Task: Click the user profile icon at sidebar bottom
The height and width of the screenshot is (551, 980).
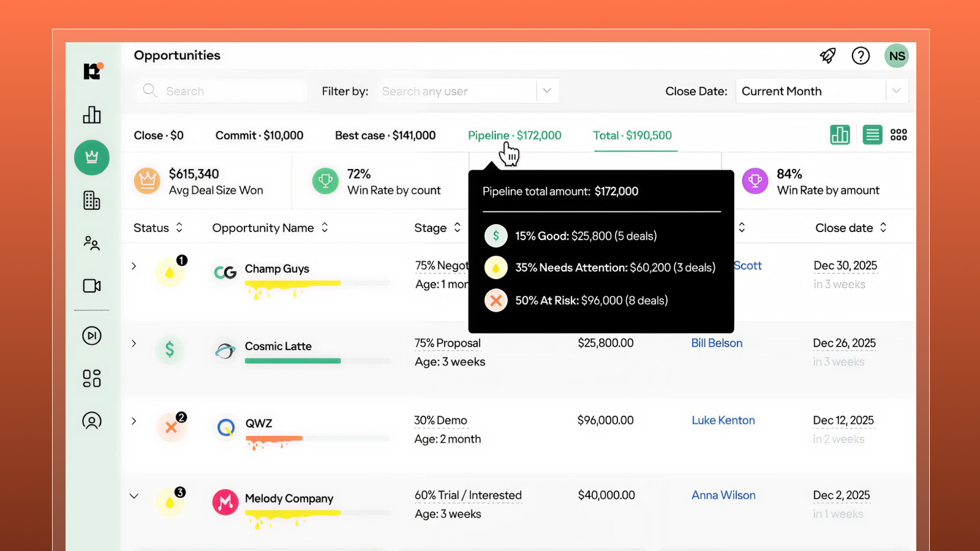Action: [x=91, y=421]
